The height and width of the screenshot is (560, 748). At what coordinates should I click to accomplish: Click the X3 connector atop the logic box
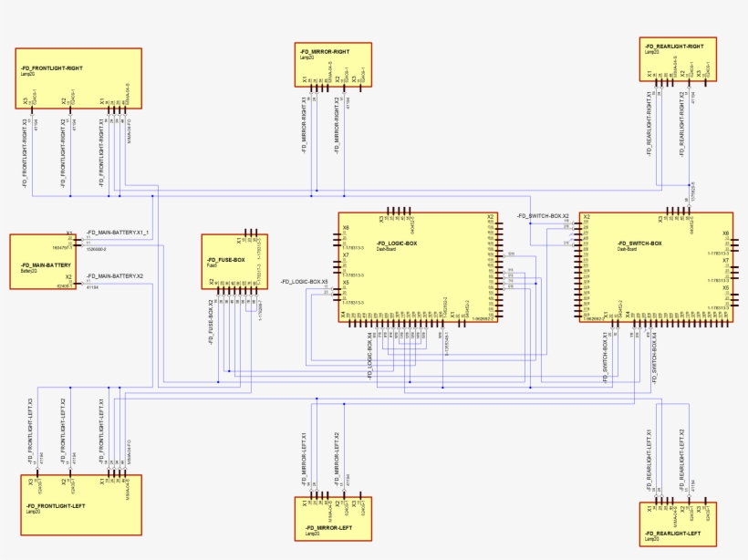(x=382, y=220)
